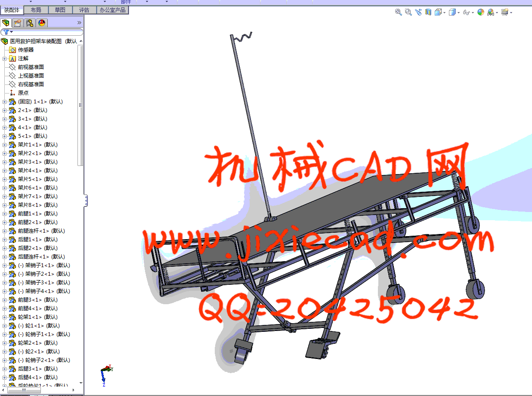Click the Zoom to Fit icon
Image resolution: width=532 pixels, height=396 pixels.
pyautogui.click(x=399, y=12)
